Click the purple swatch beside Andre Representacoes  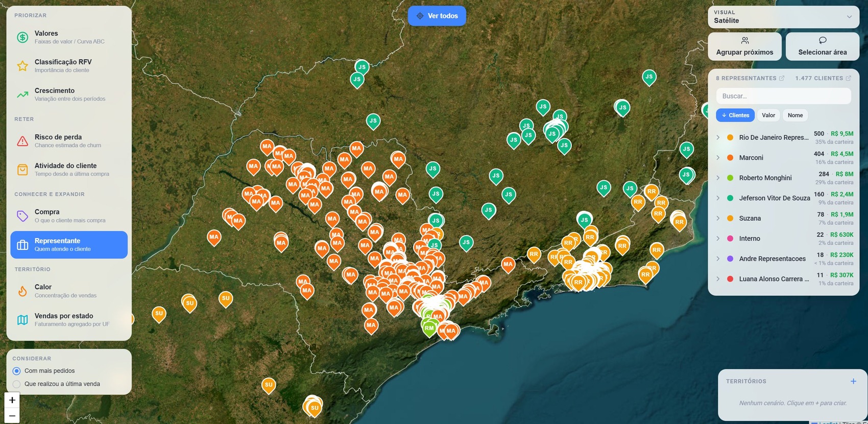(x=730, y=258)
